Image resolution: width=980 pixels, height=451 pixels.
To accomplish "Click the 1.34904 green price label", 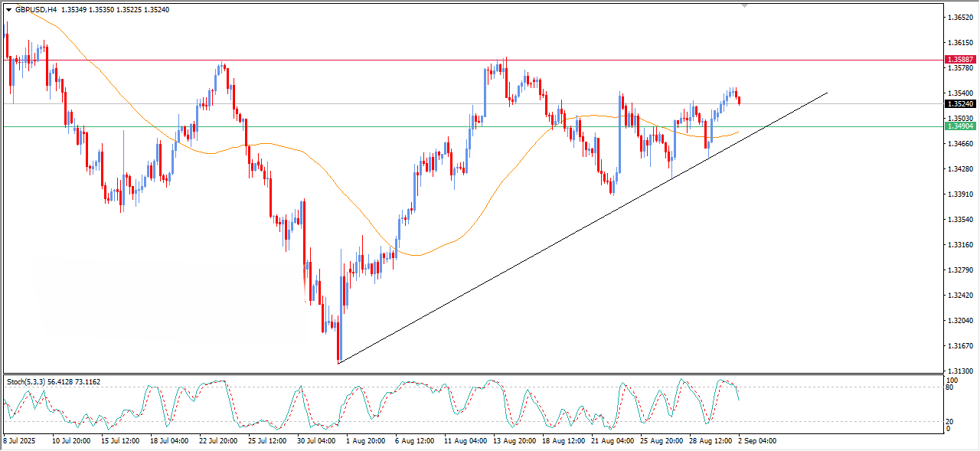I will coord(960,126).
